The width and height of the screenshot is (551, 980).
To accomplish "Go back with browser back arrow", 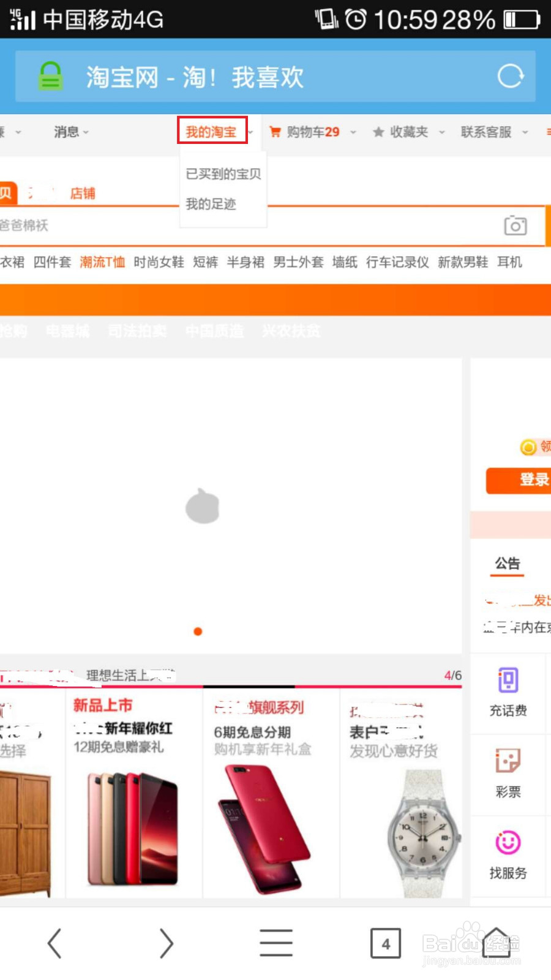I will click(54, 943).
